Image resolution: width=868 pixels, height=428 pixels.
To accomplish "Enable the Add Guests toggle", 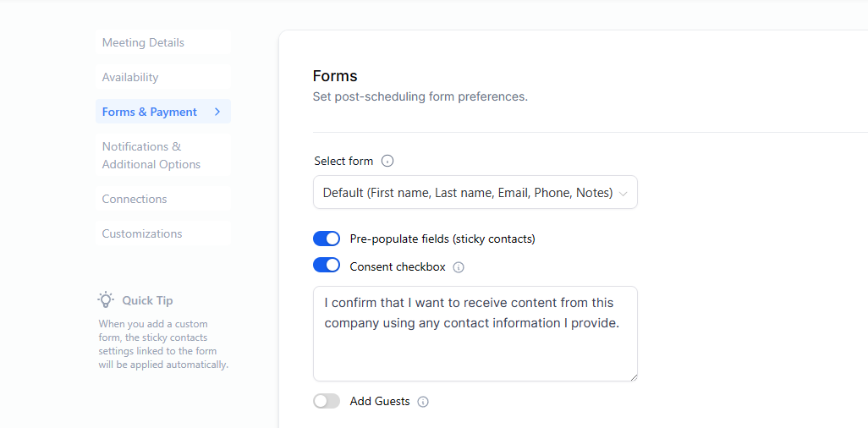I will pyautogui.click(x=327, y=401).
